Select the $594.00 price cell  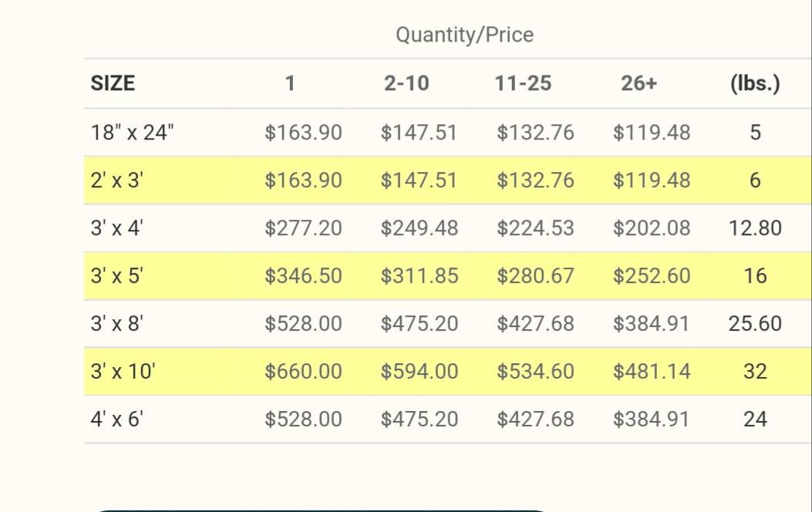point(419,372)
